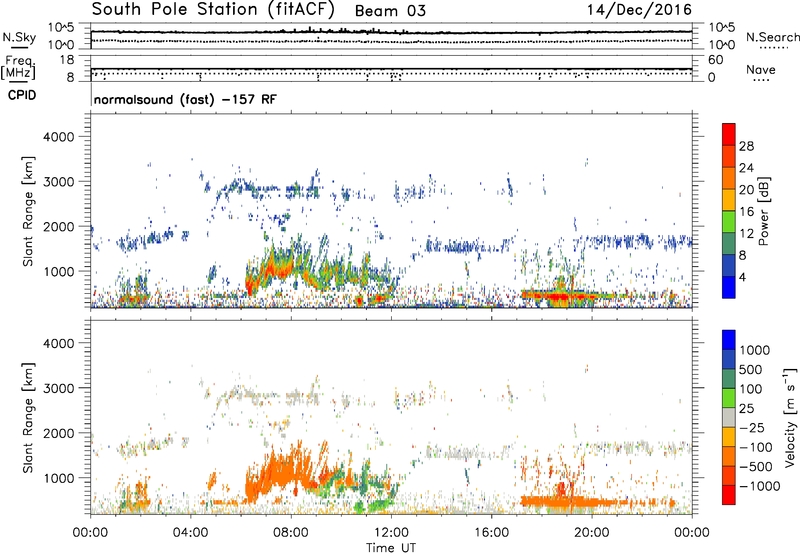This screenshot has height=554, width=800.
Task: Pick the light green 12-16 dB Power segment
Action: pos(729,222)
